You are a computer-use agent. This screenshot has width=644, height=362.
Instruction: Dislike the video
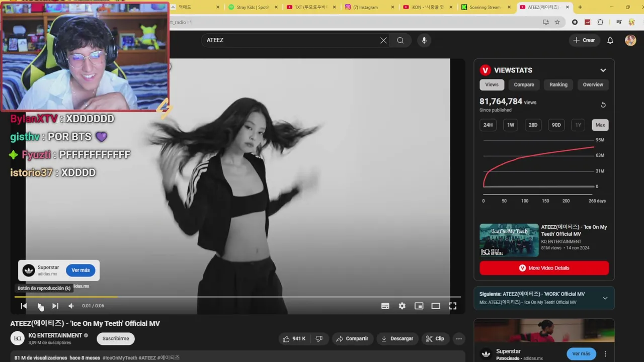pos(319,339)
